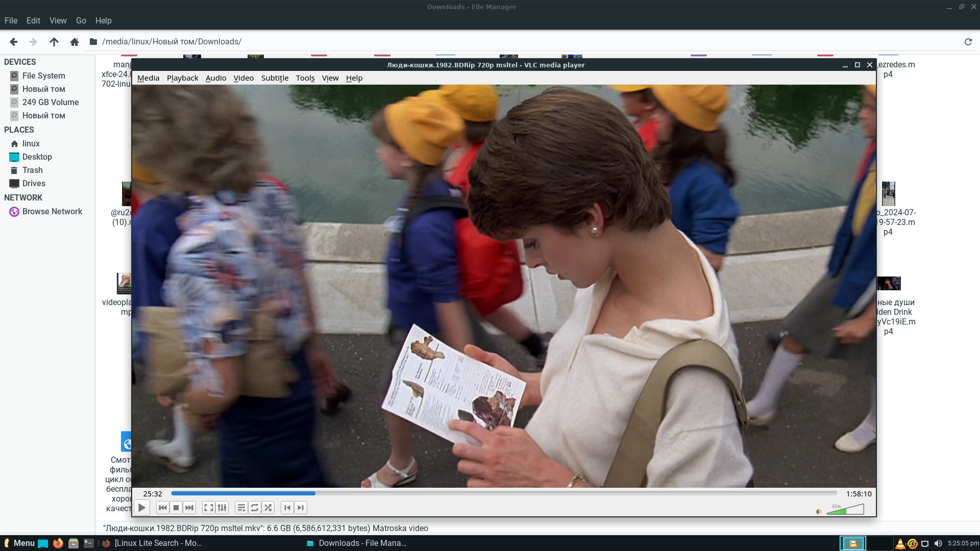Image resolution: width=980 pixels, height=551 pixels.
Task: Adjust the VLC volume slider
Action: [x=845, y=510]
